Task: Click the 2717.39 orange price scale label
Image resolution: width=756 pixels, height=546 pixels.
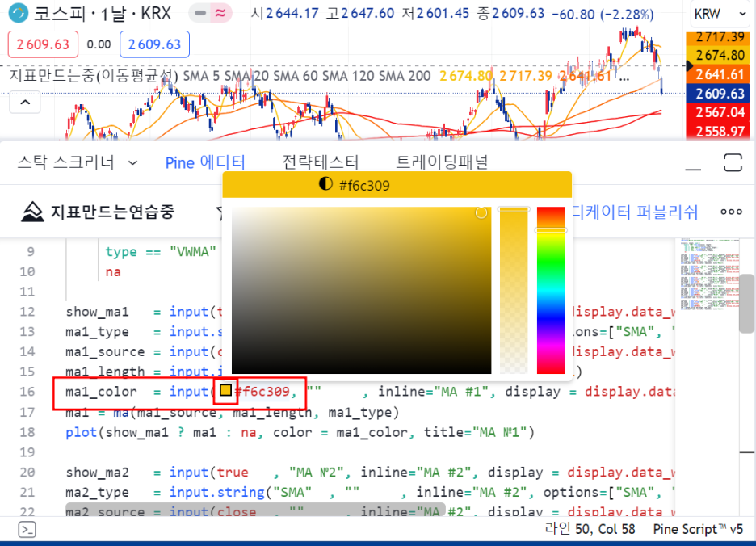Action: click(x=718, y=38)
